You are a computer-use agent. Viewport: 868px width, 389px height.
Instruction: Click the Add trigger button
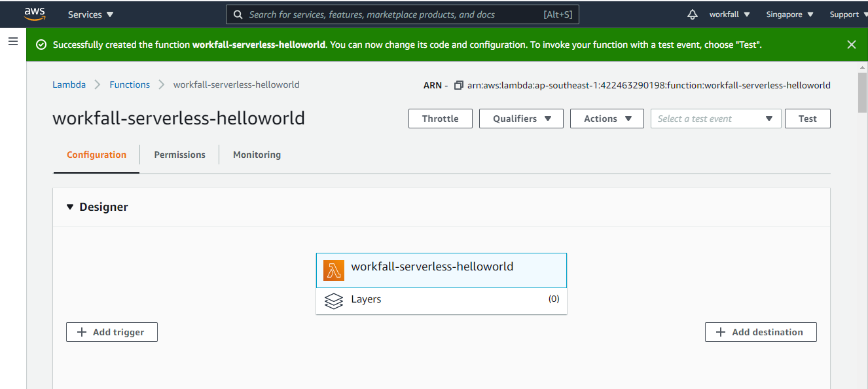click(112, 332)
